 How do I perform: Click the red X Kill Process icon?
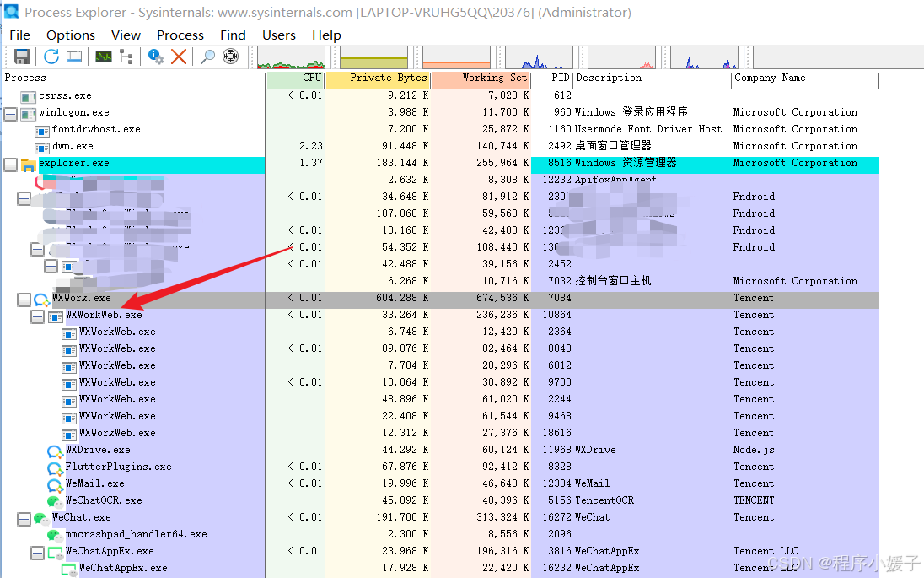tap(179, 57)
